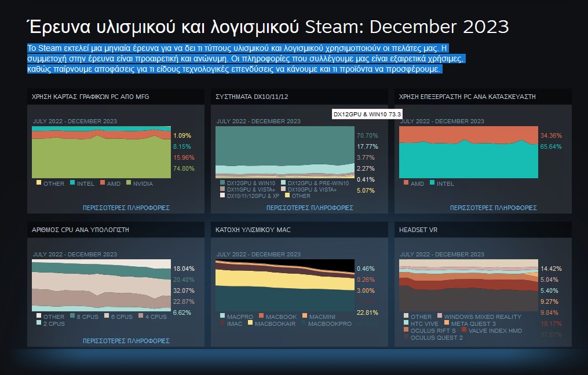Click the 17.77% value in DX panel
Image resolution: width=588 pixels, height=375 pixels.
pyautogui.click(x=367, y=146)
